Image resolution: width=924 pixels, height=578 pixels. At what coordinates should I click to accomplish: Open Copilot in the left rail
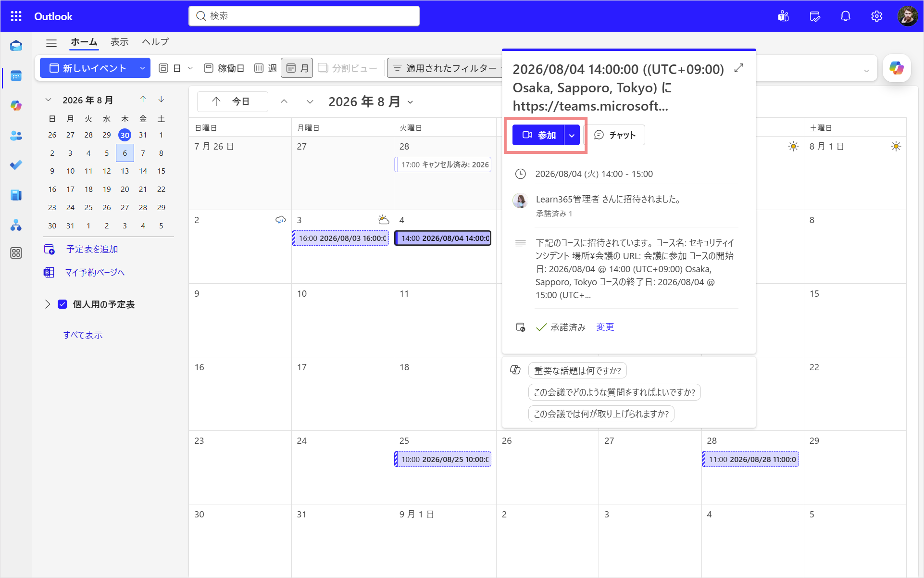click(x=16, y=106)
